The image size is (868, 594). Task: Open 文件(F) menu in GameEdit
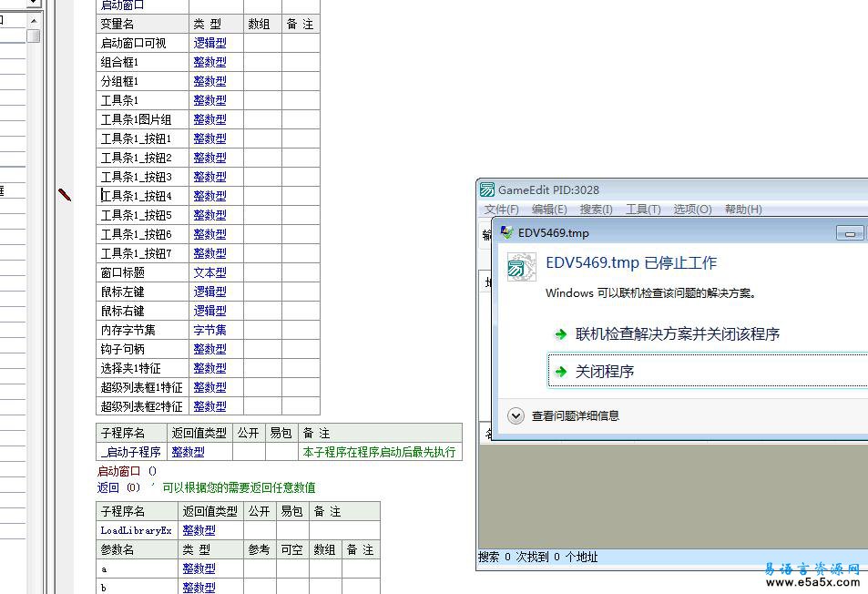(x=502, y=210)
